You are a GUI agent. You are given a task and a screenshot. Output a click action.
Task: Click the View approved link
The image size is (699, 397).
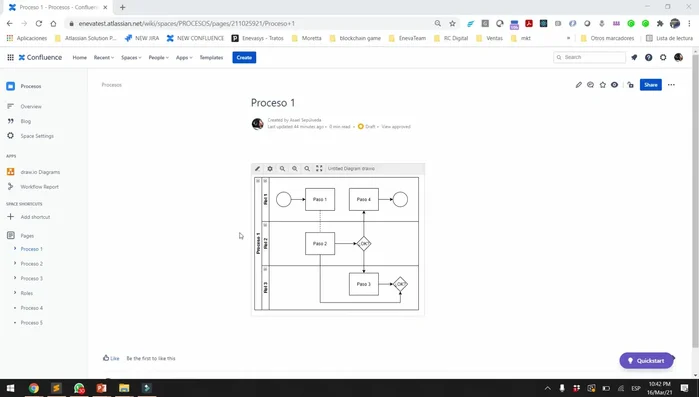coord(396,127)
